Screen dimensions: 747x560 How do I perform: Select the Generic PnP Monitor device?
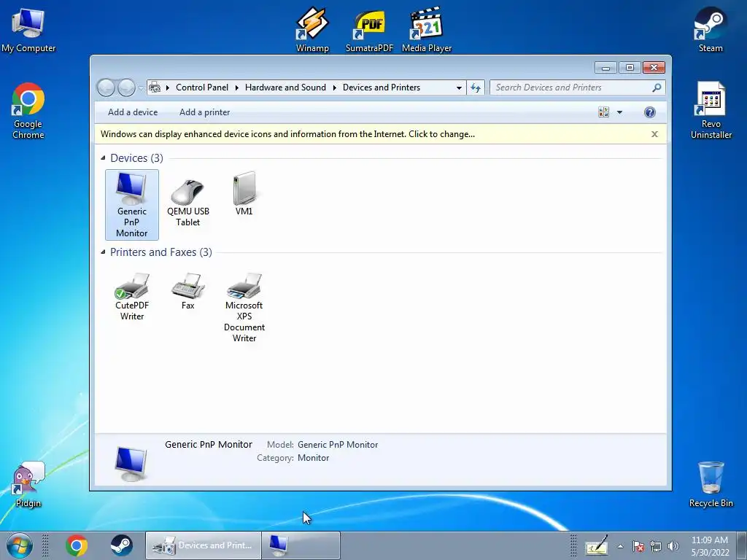click(132, 205)
